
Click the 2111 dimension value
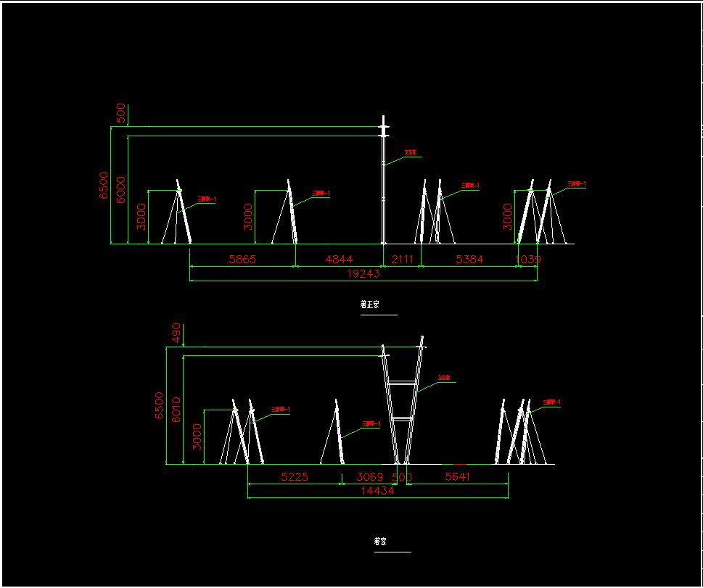[x=403, y=260]
